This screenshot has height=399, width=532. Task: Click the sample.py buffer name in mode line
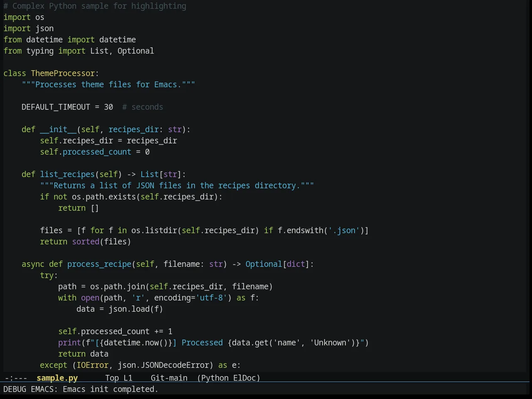coord(57,378)
